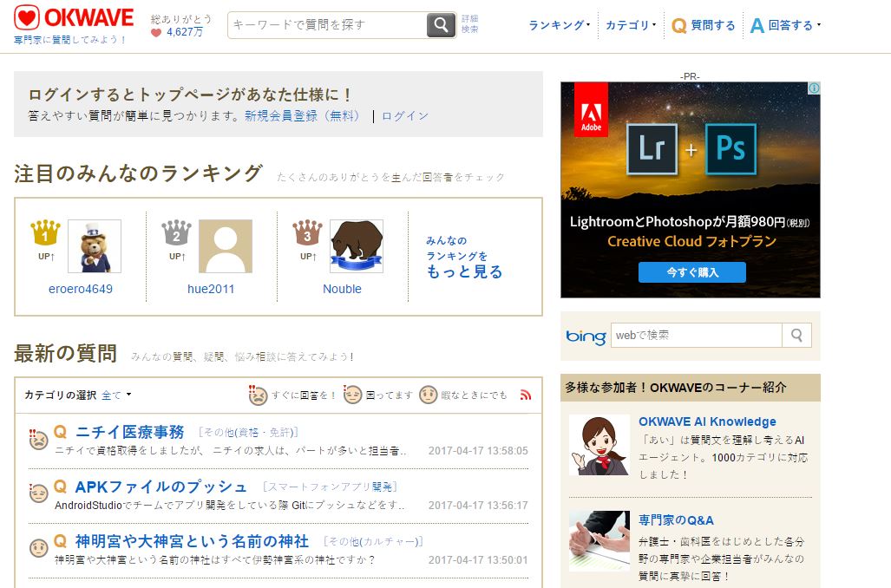The image size is (891, 588).
Task: Open Nouble user profile link
Action: 342,289
